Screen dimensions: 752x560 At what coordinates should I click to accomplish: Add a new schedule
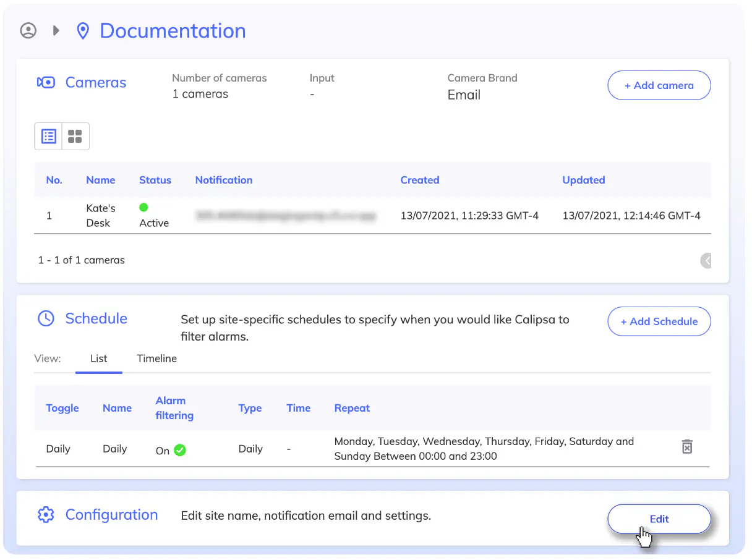(x=659, y=321)
